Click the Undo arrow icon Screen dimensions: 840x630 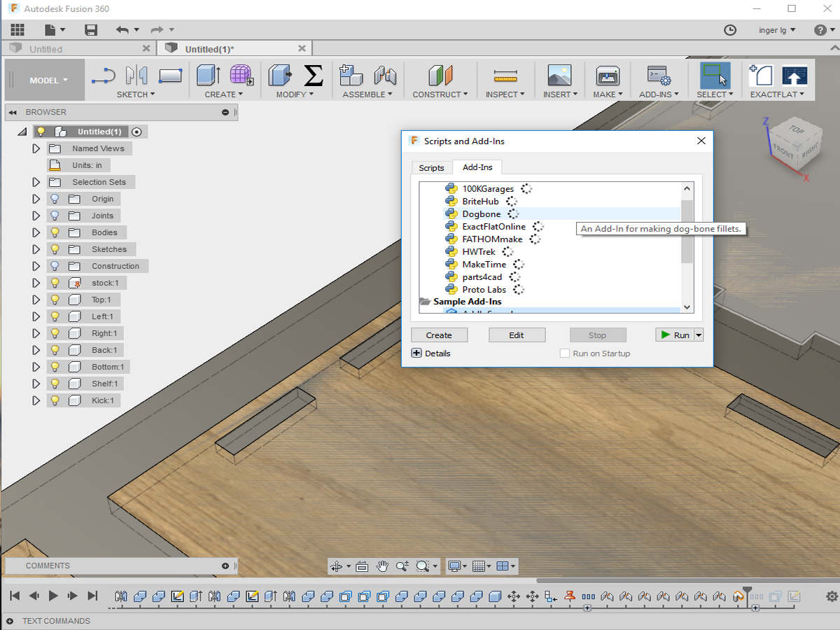[x=122, y=30]
